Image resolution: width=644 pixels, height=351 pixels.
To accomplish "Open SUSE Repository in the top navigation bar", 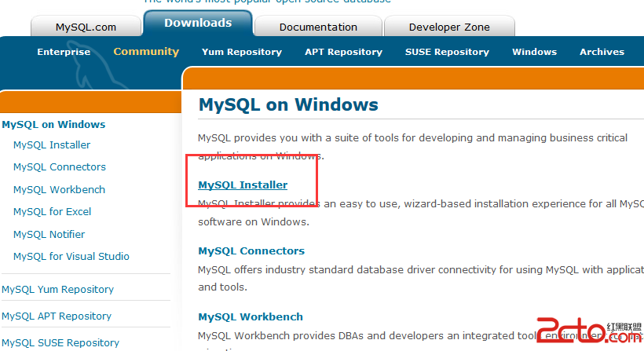I will 448,52.
